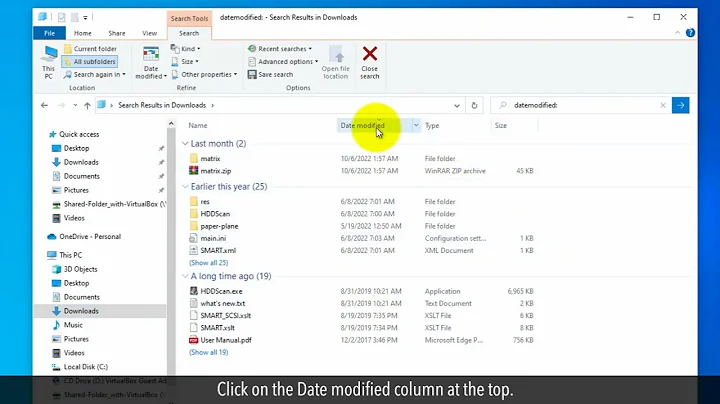Clear the search box with X
Viewport: 720px width, 404px height.
tap(663, 106)
